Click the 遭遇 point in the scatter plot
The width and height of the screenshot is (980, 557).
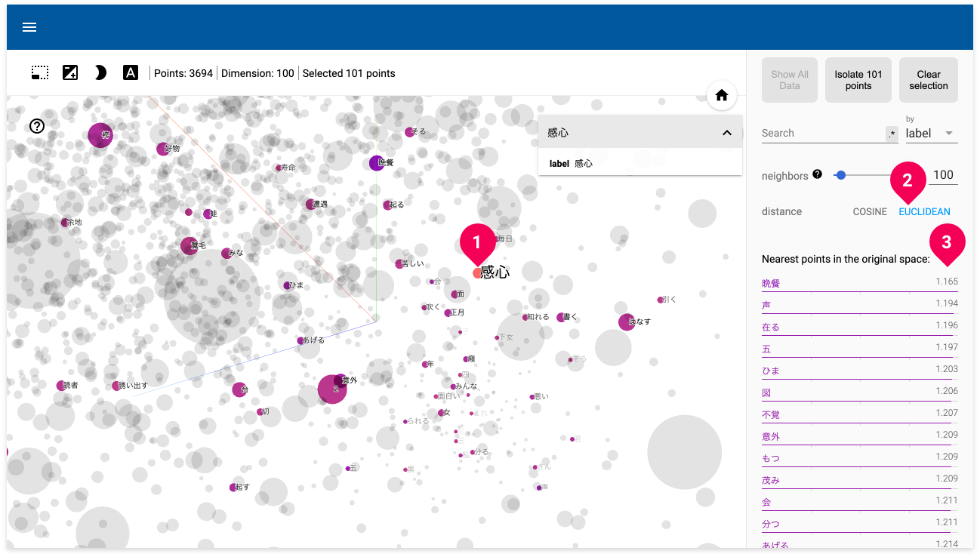tap(310, 205)
